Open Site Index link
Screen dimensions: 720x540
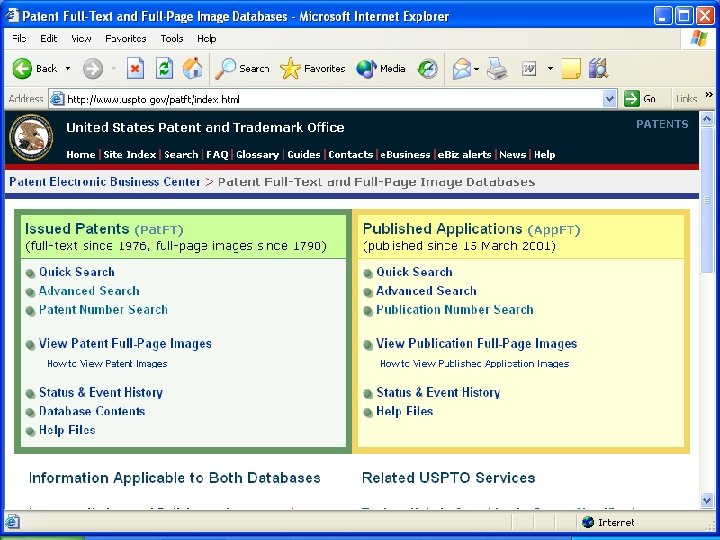pos(129,155)
